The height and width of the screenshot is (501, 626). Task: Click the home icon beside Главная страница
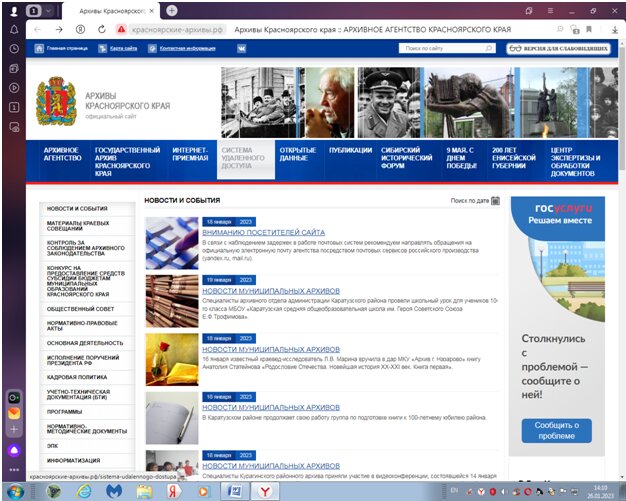39,48
